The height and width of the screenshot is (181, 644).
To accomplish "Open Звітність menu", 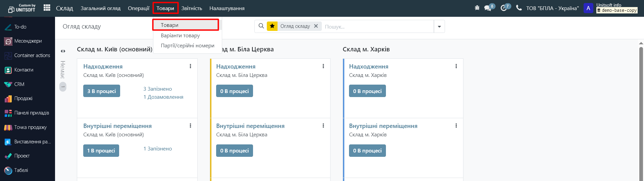I will (x=192, y=8).
